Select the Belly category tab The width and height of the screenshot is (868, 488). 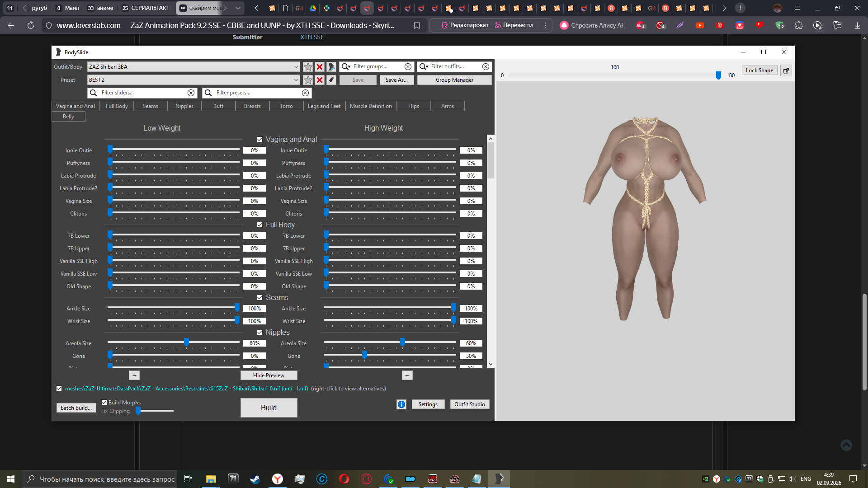[68, 117]
